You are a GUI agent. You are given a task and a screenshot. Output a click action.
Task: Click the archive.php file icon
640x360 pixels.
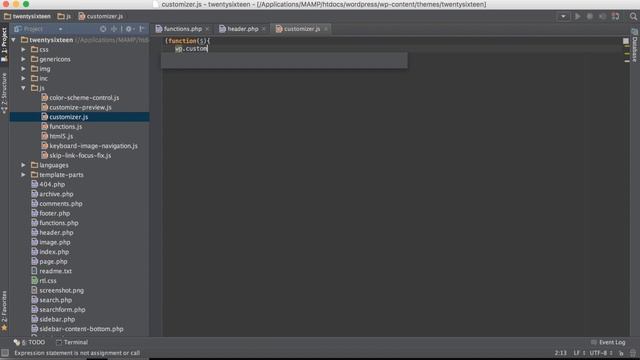point(35,194)
